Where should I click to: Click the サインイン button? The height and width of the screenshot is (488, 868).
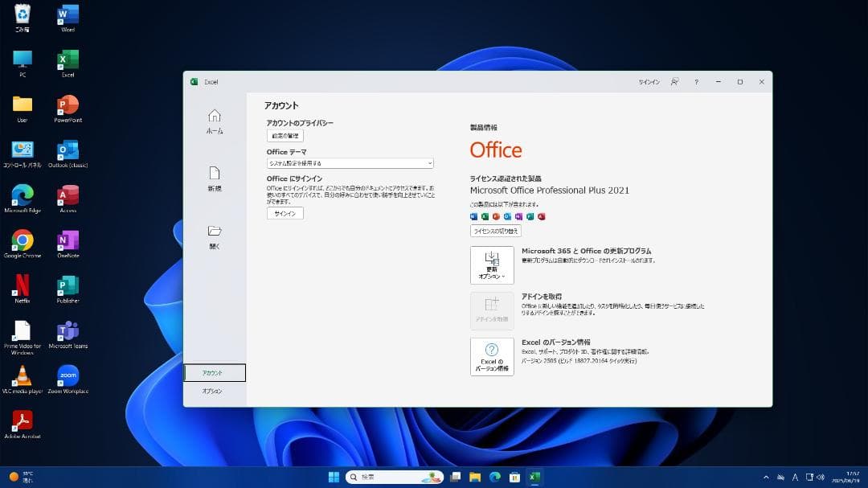click(285, 213)
